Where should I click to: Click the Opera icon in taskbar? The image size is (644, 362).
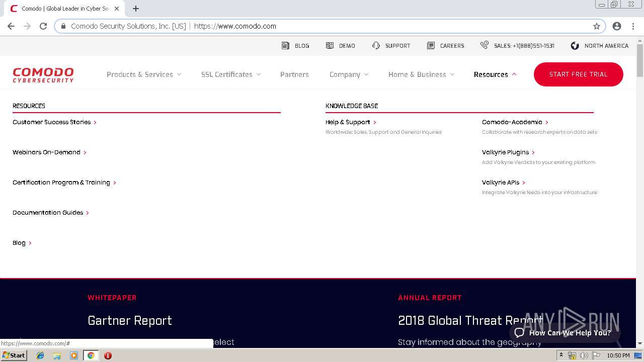108,355
